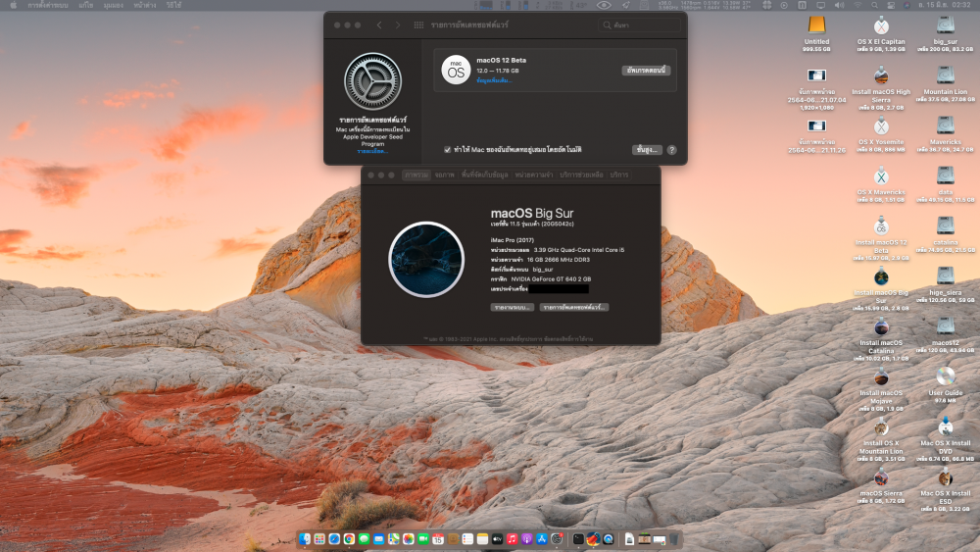980x552 pixels.
Task: Switch to the Storage tab in About This Mac
Action: 484,176
